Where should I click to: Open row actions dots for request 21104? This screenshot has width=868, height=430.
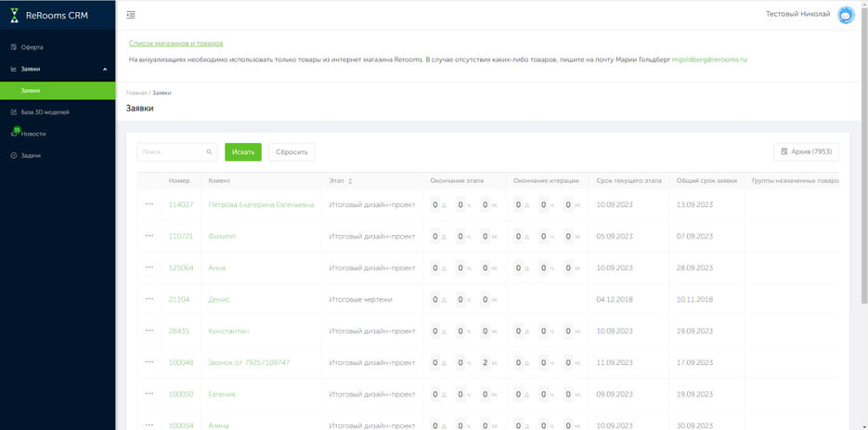(149, 299)
